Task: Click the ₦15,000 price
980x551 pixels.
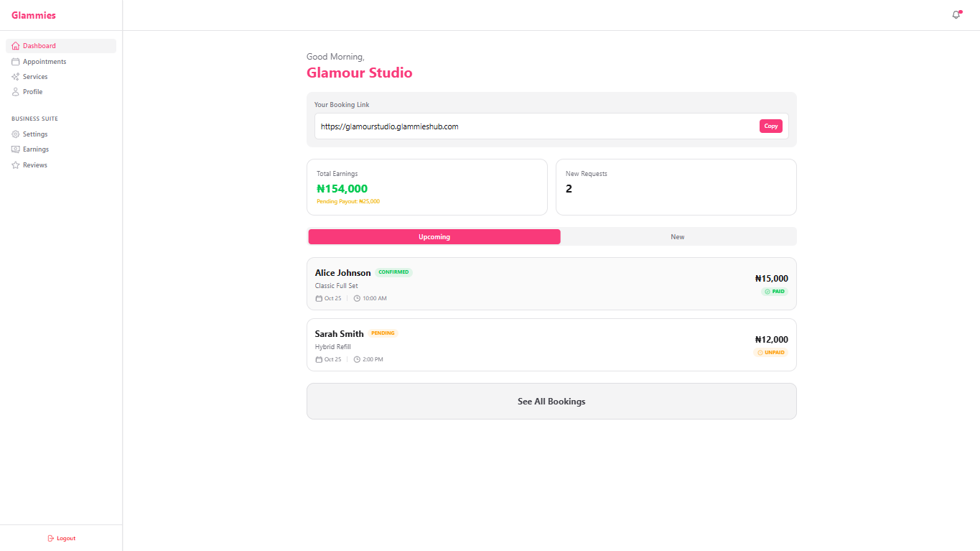Action: pos(772,279)
